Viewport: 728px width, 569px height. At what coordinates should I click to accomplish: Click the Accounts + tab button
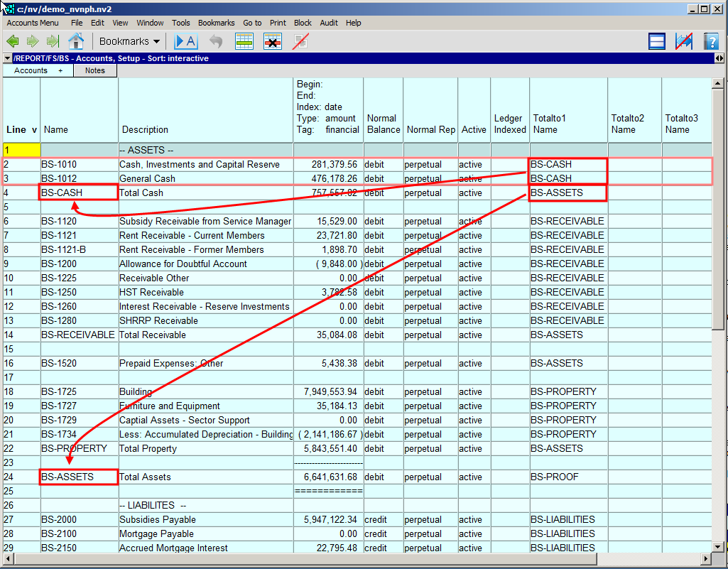pyautogui.click(x=38, y=70)
